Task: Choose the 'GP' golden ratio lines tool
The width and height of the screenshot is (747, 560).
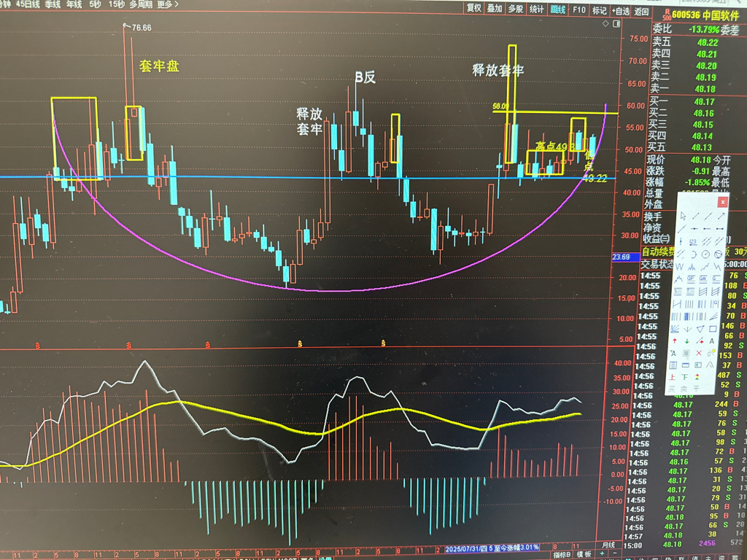Action: click(x=691, y=279)
